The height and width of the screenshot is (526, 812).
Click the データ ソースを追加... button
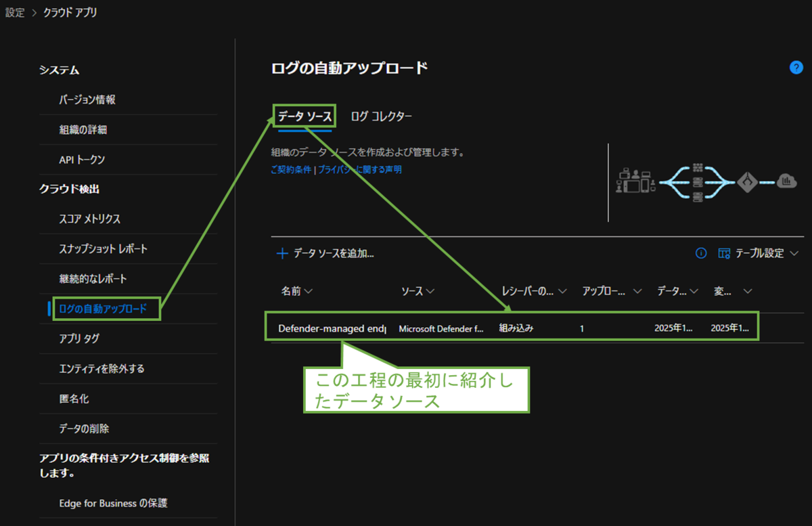point(326,253)
